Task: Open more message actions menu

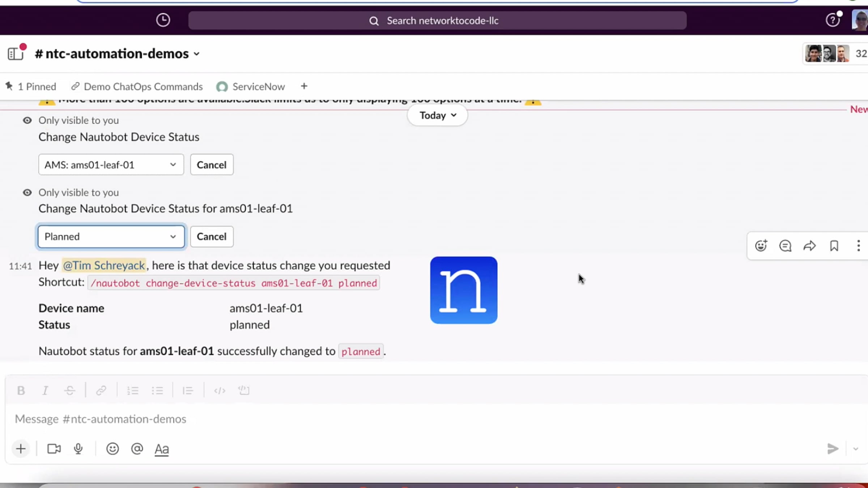Action: pyautogui.click(x=858, y=246)
